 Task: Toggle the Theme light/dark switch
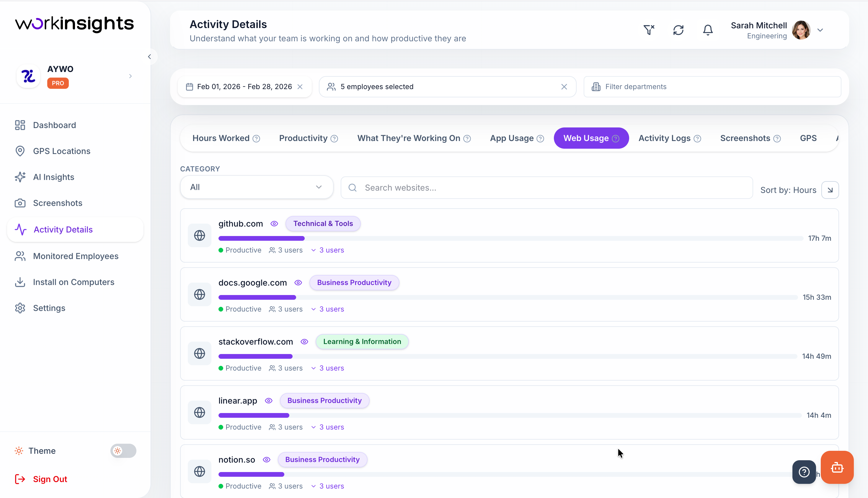(x=123, y=451)
